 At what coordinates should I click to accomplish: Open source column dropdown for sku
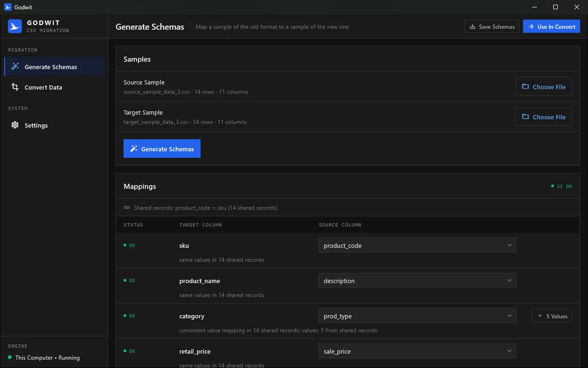coord(417,245)
